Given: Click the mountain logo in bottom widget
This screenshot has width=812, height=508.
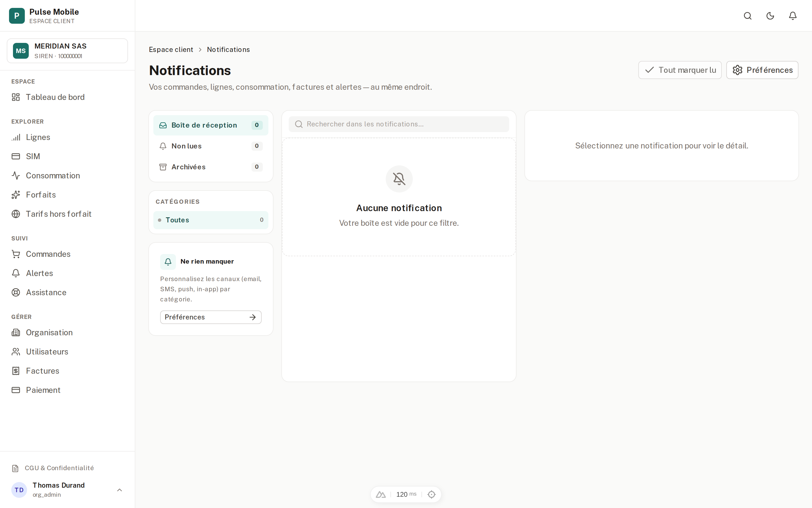Looking at the screenshot, I should (x=381, y=494).
